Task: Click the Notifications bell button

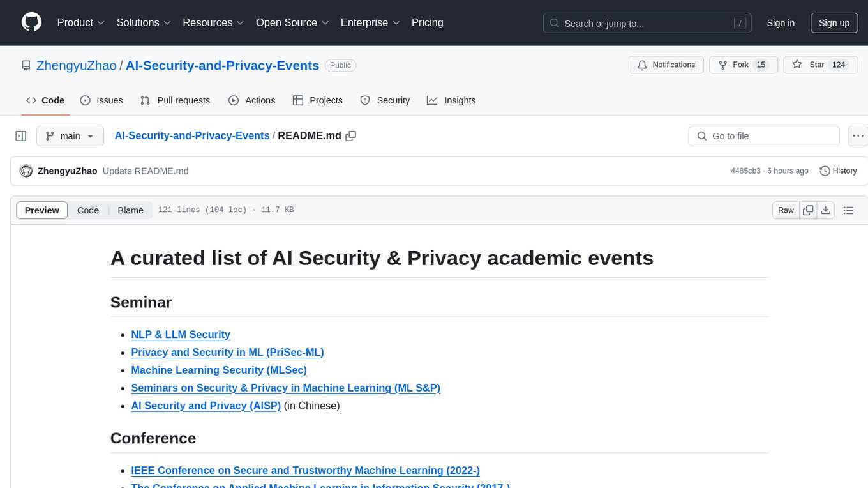Action: 666,65
